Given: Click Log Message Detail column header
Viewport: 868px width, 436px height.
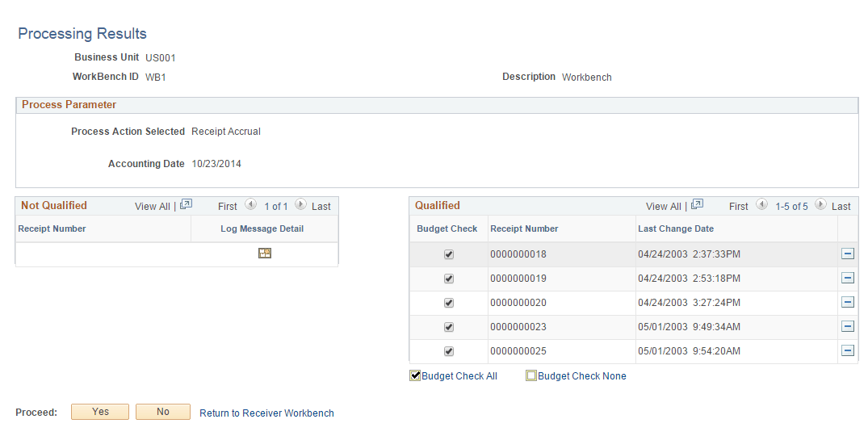Looking at the screenshot, I should click(x=262, y=228).
